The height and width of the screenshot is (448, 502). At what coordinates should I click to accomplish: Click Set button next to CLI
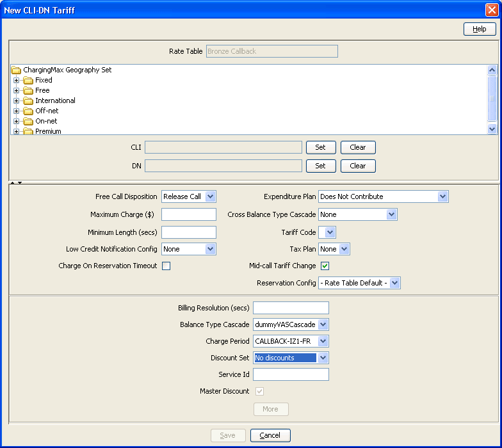[x=321, y=147]
